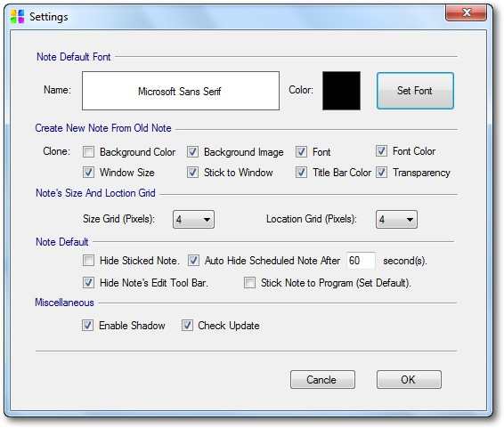Open the Location Grid (Pixels) dropdown
The height and width of the screenshot is (428, 504).
click(x=396, y=220)
